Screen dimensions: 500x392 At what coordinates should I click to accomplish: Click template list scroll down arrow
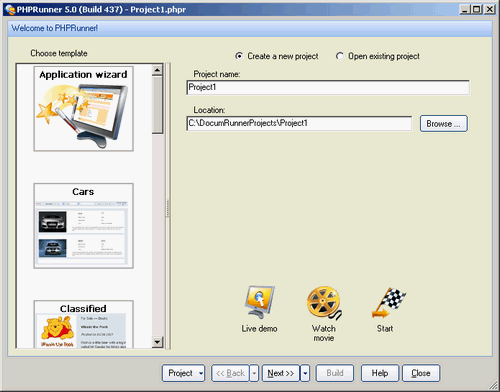[x=157, y=342]
